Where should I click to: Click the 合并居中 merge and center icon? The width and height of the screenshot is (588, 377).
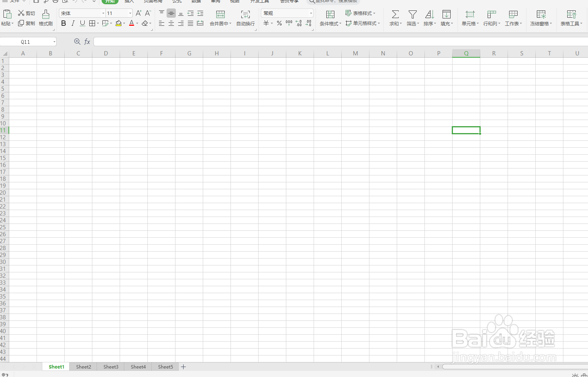click(220, 15)
